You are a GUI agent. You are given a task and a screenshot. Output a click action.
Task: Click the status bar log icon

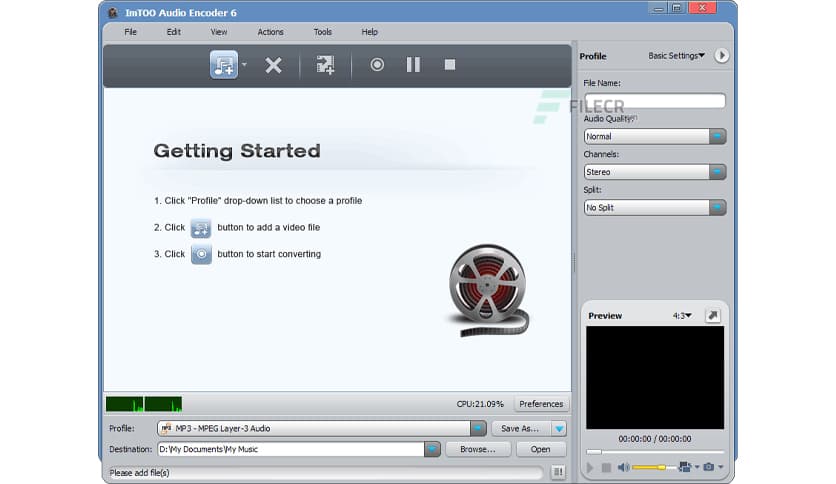click(558, 472)
